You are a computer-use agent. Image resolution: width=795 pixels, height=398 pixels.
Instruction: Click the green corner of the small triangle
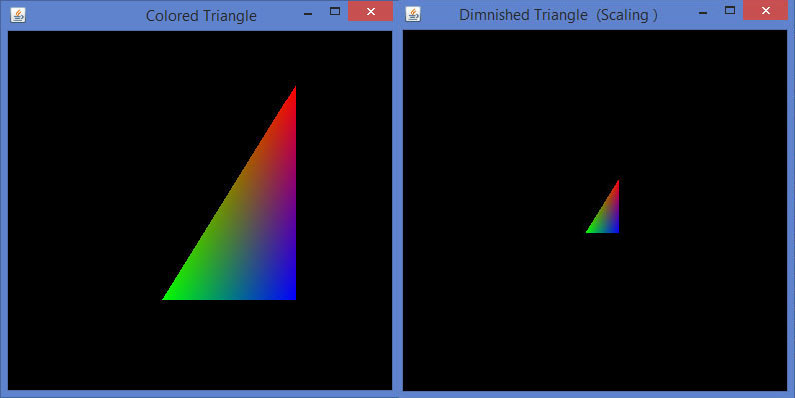(589, 231)
